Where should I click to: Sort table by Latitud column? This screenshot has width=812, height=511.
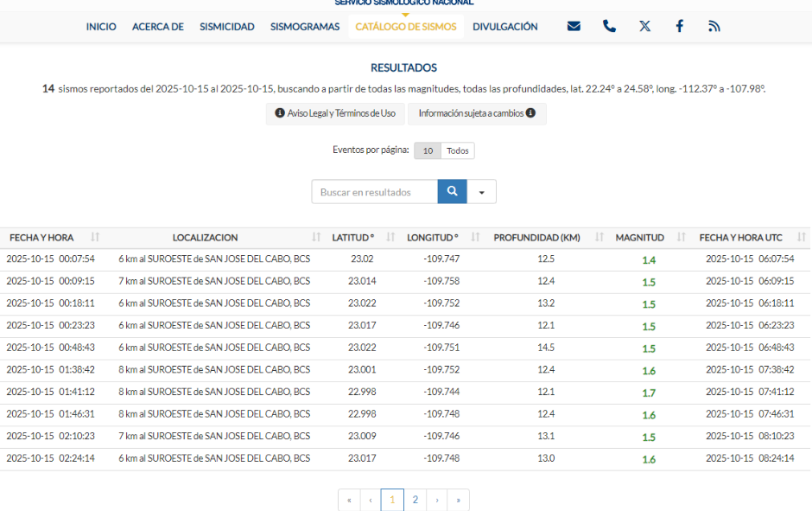pos(390,238)
